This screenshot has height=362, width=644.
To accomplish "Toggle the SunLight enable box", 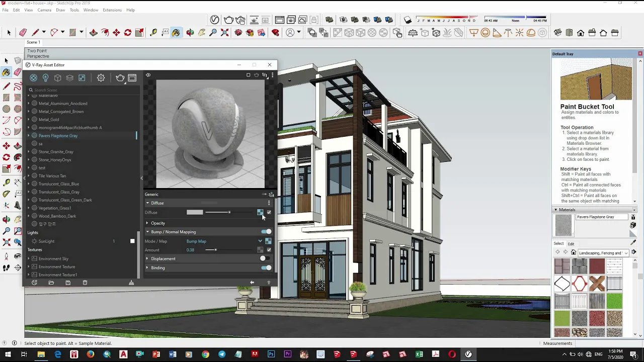I will [132, 241].
